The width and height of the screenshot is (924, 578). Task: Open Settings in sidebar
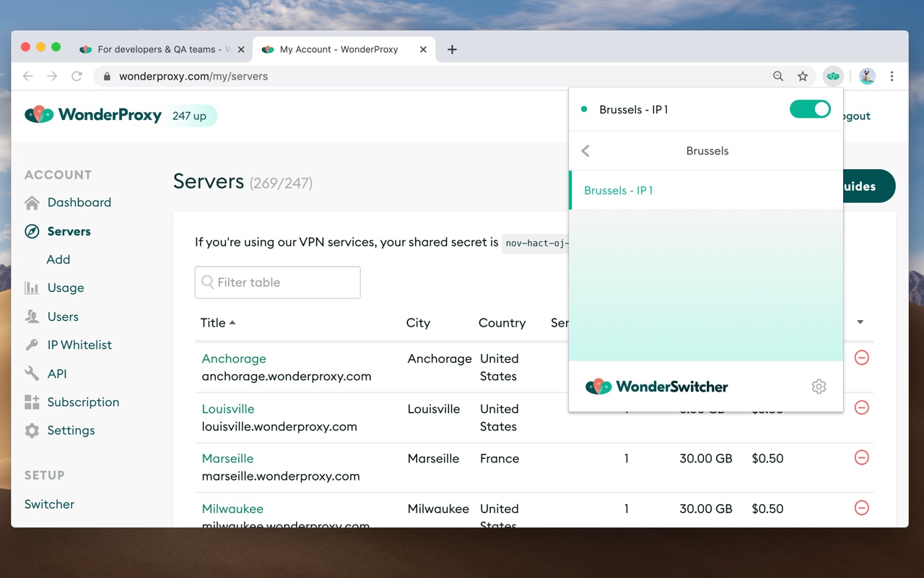71,430
